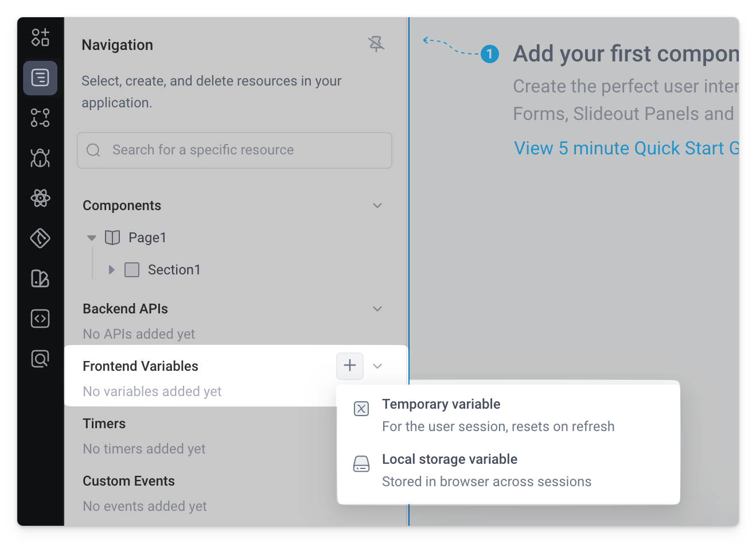
Task: Open the inspect search icon in sidebar
Action: [40, 359]
